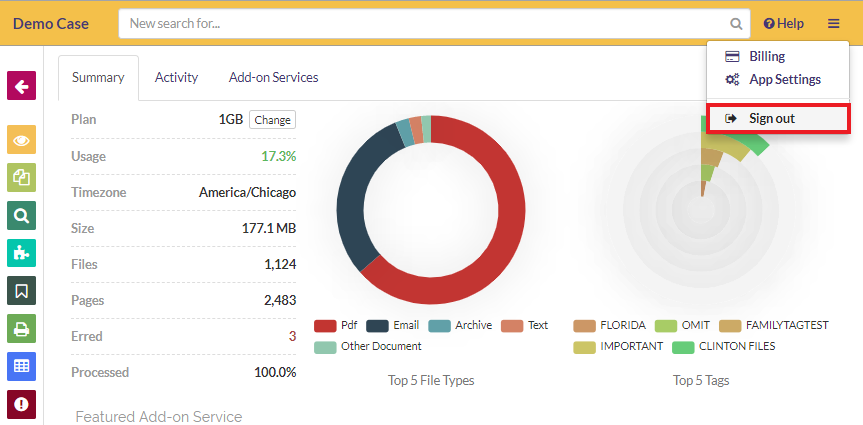
Task: Select Billing from the dropdown menu
Action: [x=766, y=57]
